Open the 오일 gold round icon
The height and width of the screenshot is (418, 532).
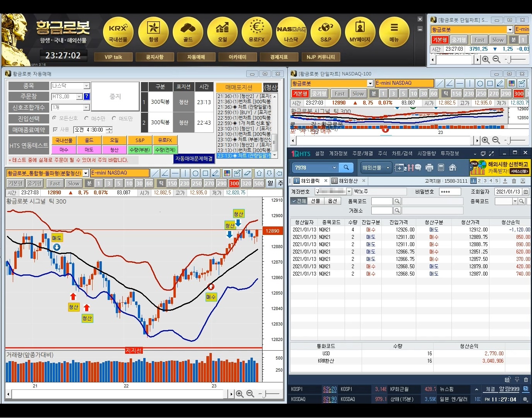pyautogui.click(x=222, y=32)
